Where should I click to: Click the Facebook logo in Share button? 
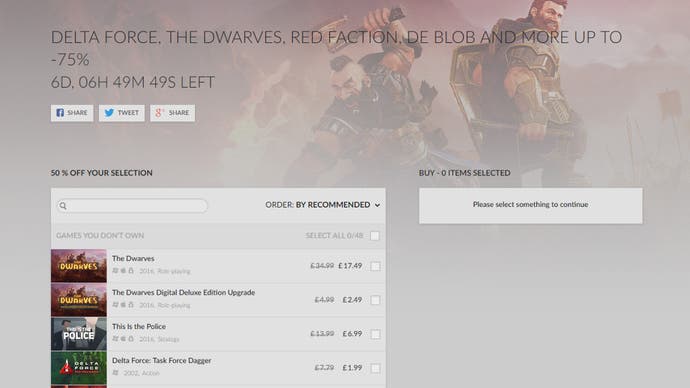point(60,113)
